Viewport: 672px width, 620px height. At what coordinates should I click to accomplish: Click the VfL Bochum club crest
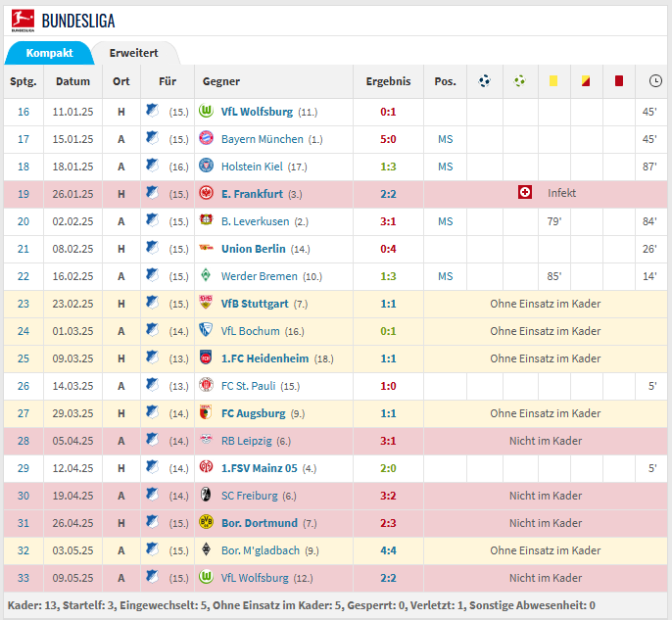pyautogui.click(x=206, y=330)
